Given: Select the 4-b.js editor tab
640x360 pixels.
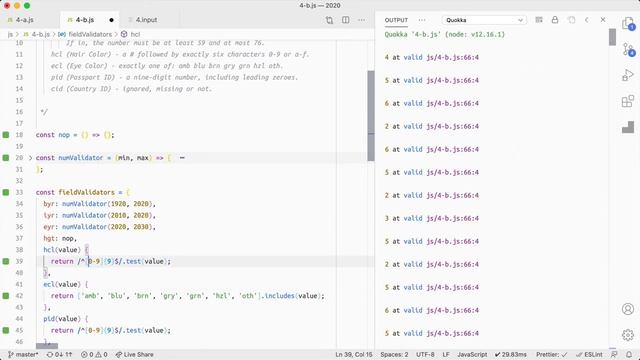Looking at the screenshot, I should (x=84, y=20).
